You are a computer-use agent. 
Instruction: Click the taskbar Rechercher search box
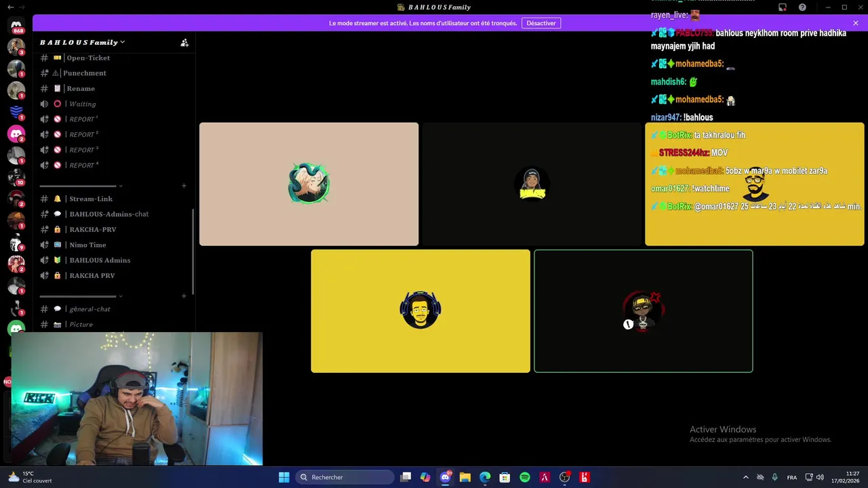point(344,477)
